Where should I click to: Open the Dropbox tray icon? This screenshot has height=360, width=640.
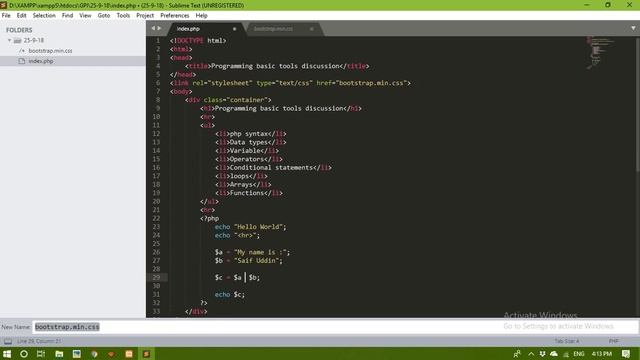coord(542,354)
